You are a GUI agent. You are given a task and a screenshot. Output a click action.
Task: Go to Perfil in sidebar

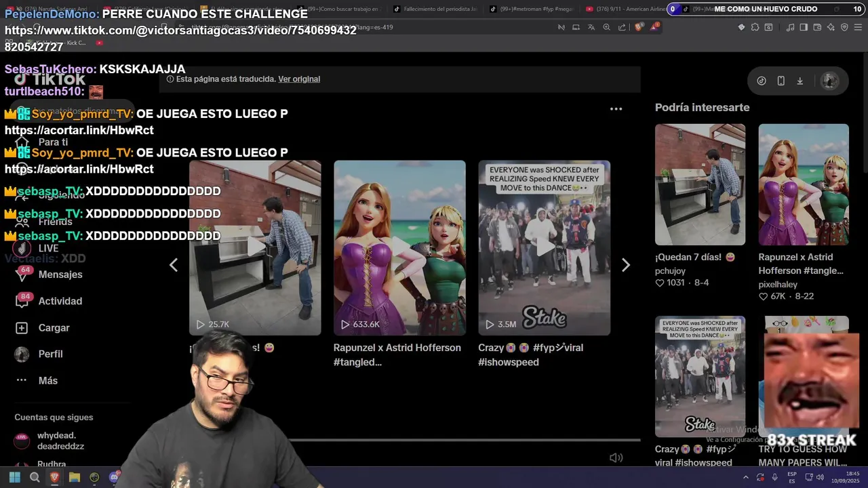point(39,354)
